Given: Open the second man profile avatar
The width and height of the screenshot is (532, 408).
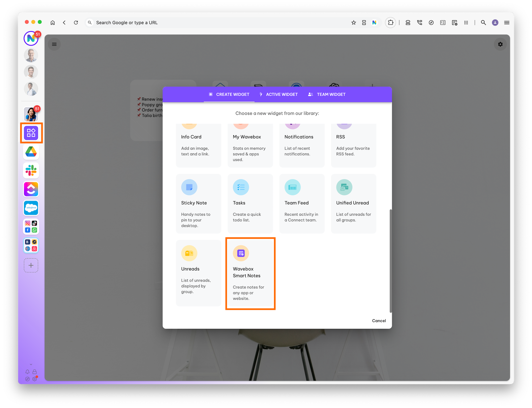Looking at the screenshot, I should click(x=31, y=72).
